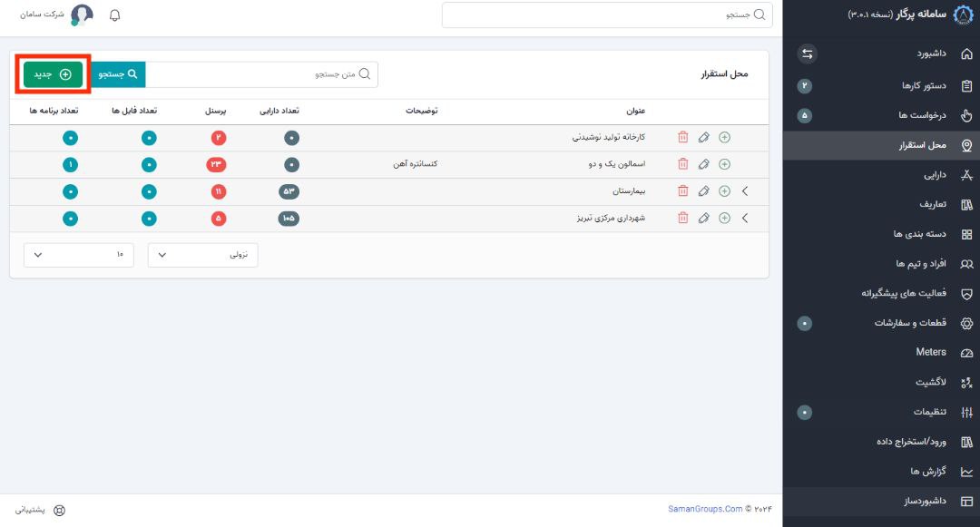The height and width of the screenshot is (527, 980).
Task: Click the support lifebuoy icon
Action: 59,510
